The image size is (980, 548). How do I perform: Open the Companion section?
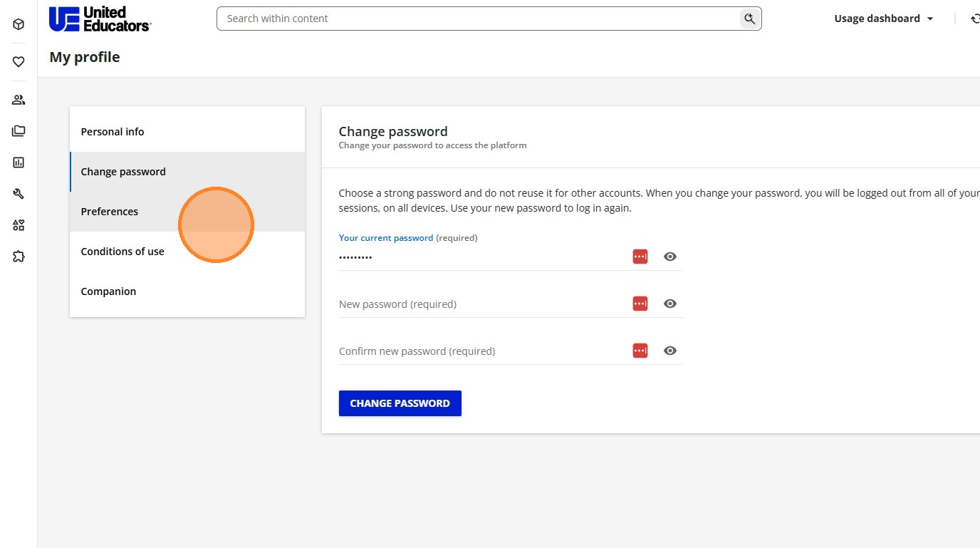(187, 291)
